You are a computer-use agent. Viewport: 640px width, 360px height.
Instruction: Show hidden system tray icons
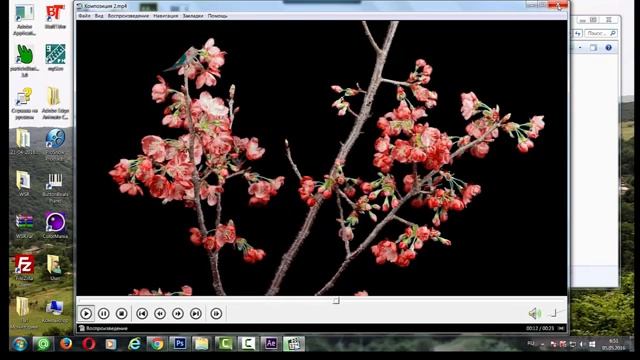coord(543,344)
